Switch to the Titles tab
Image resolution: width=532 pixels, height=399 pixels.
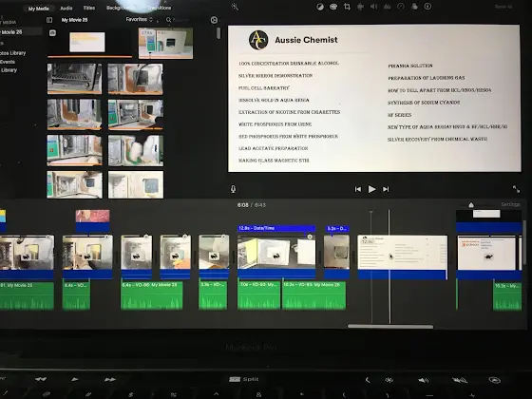(x=89, y=8)
